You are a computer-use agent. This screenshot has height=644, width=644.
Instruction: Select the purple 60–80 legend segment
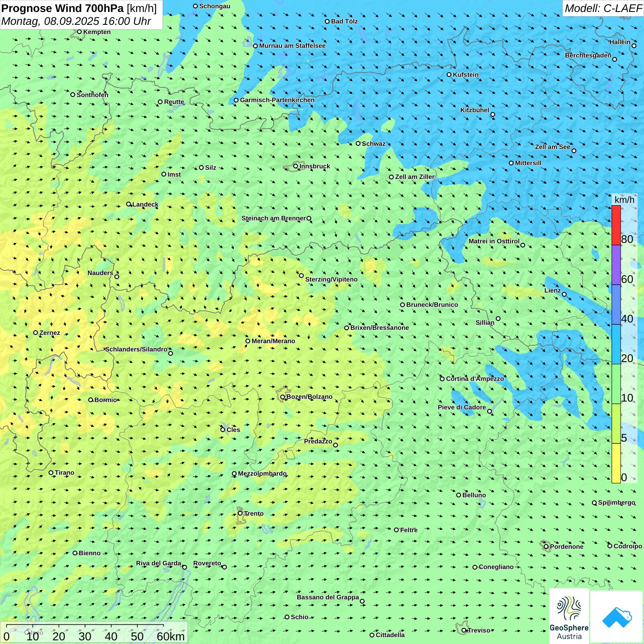coord(616,265)
